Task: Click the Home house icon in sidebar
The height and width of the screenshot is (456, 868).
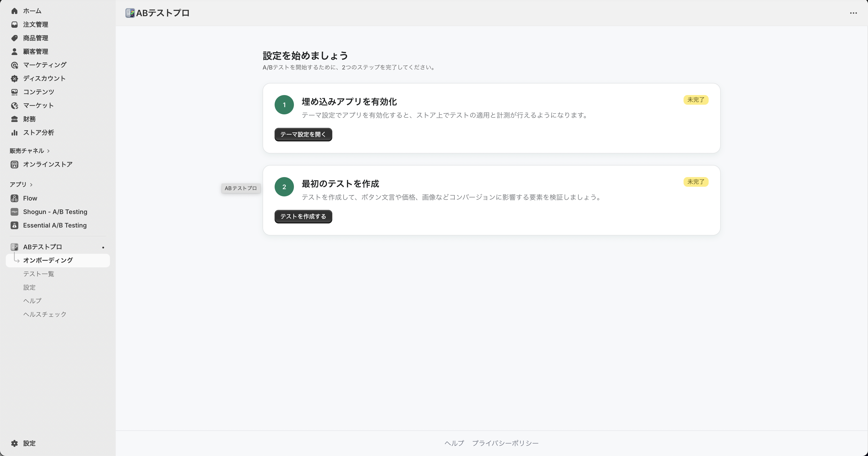Action: pyautogui.click(x=14, y=11)
